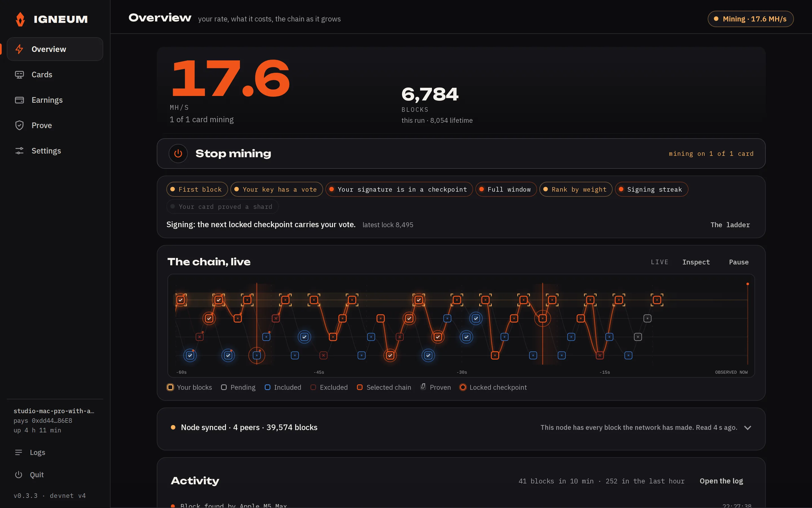Open Settings from the sidebar
The width and height of the screenshot is (812, 508).
click(x=55, y=151)
